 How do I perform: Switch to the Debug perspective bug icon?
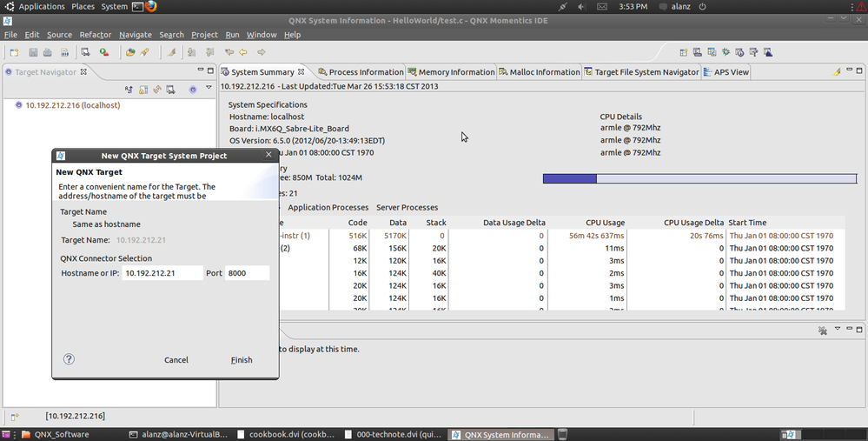[726, 52]
